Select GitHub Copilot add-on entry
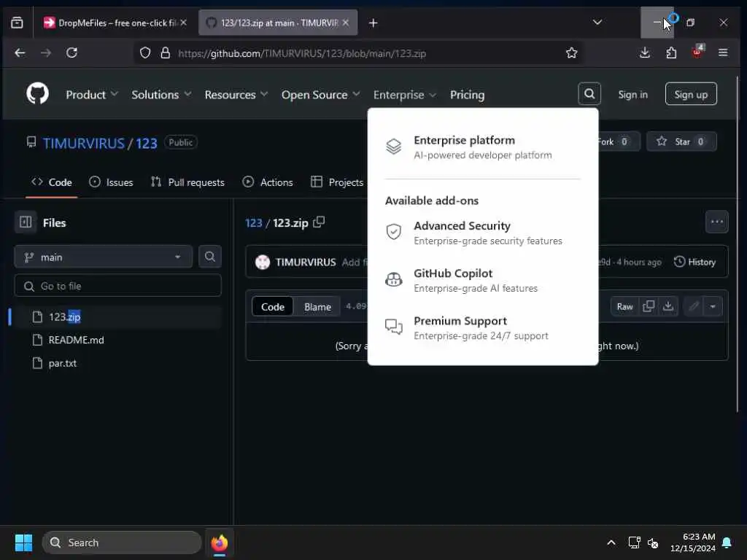Image resolution: width=747 pixels, height=560 pixels. pyautogui.click(x=483, y=280)
